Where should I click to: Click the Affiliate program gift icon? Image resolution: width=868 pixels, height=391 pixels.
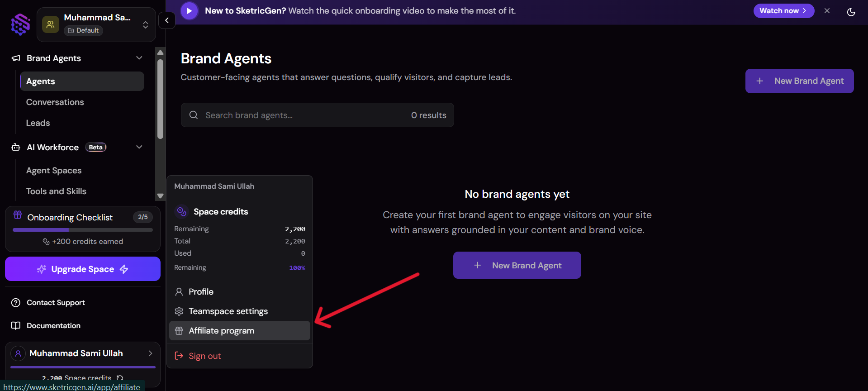click(179, 331)
